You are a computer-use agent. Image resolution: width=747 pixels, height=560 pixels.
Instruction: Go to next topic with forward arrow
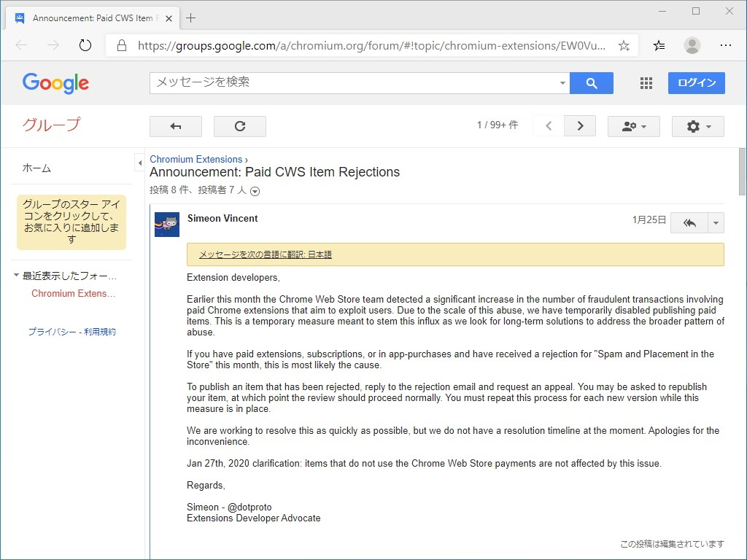579,125
